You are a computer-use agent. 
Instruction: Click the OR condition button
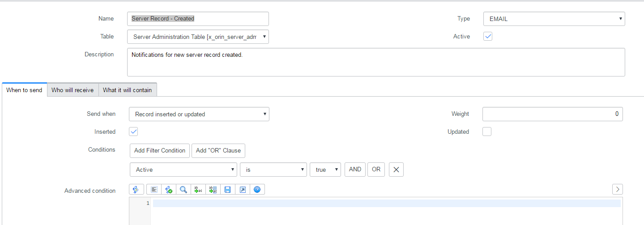click(376, 170)
